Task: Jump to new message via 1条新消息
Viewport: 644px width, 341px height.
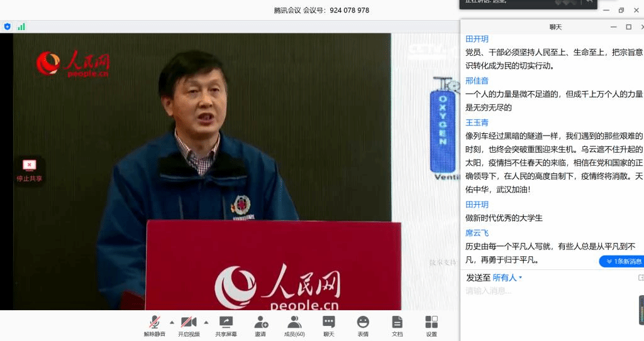Action: tap(621, 261)
